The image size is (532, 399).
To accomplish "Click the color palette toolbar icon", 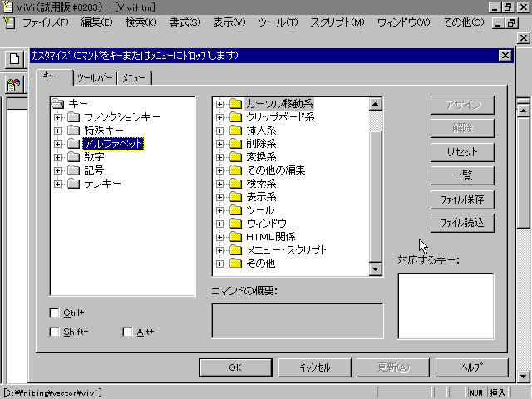I will [14, 84].
